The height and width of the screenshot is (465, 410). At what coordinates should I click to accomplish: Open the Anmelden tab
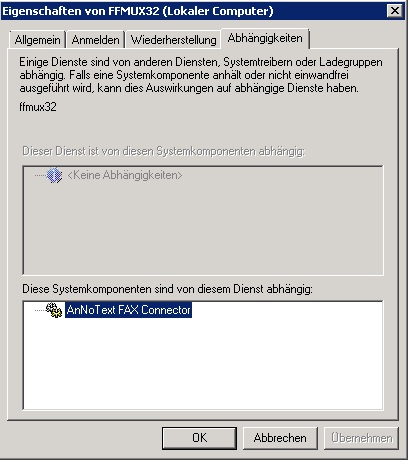click(x=95, y=40)
